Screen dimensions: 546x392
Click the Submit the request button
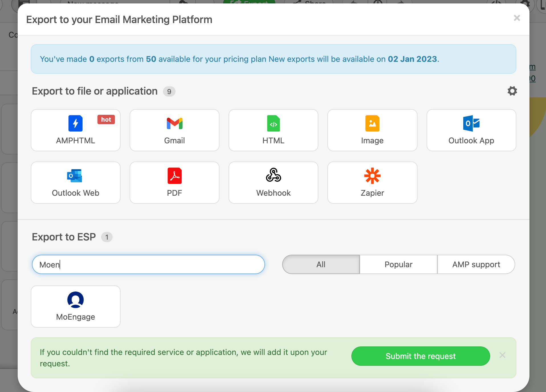coord(421,356)
